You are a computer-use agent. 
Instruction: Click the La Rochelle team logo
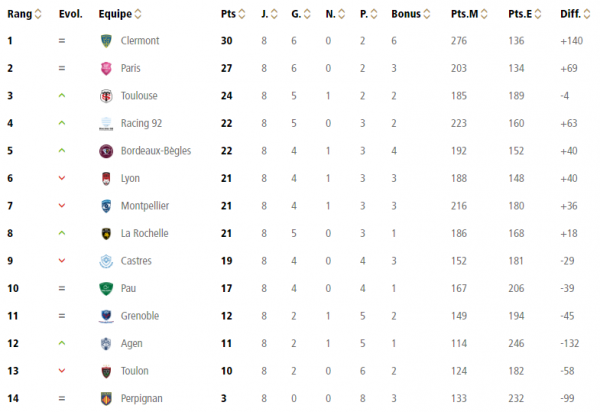[x=106, y=234]
